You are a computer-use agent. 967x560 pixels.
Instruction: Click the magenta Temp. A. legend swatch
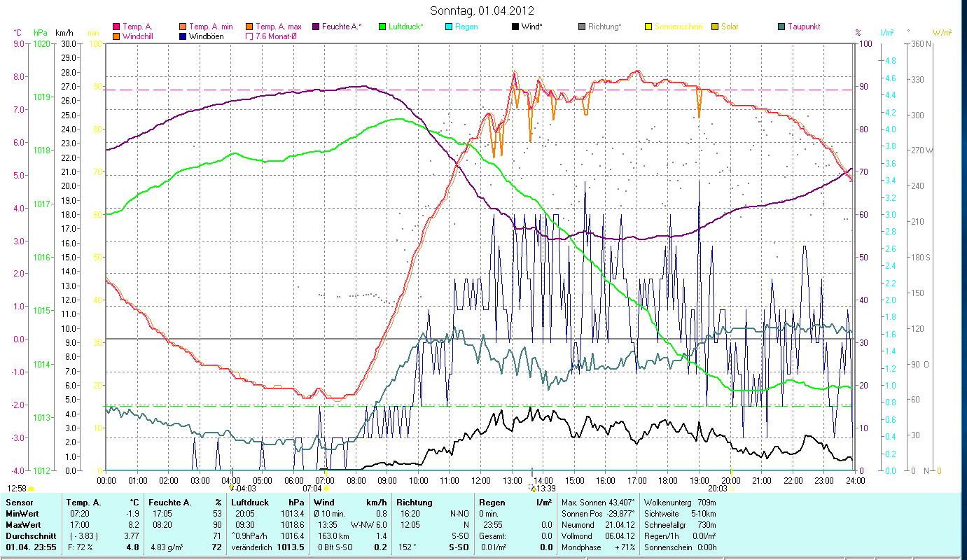click(x=116, y=27)
